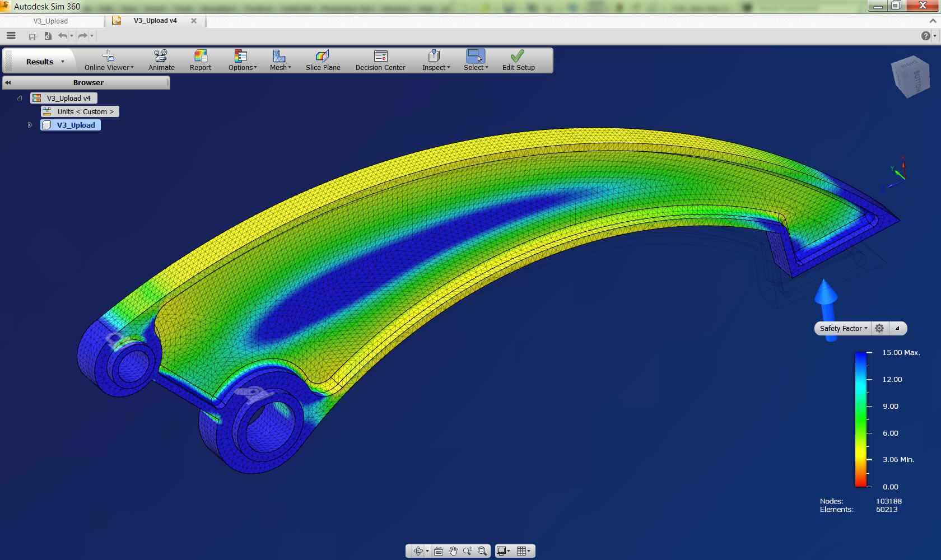Screen dimensions: 941x560
Task: Collapse the Browser panel arrows
Action: pyautogui.click(x=8, y=82)
